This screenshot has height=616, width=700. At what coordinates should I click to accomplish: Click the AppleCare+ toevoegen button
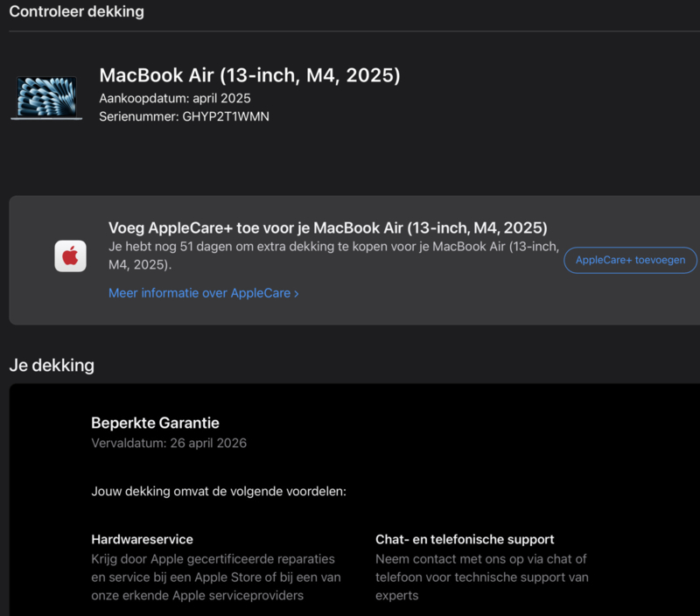[x=630, y=260]
